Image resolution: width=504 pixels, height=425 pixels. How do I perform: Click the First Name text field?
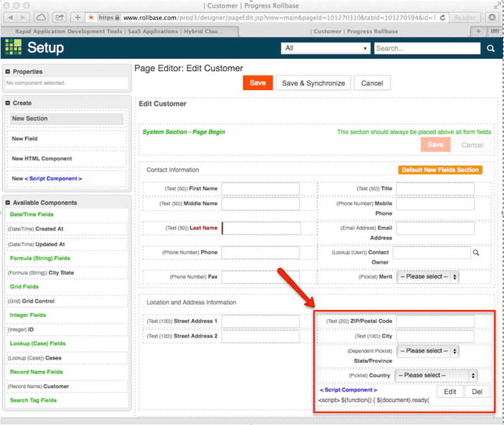pos(260,189)
